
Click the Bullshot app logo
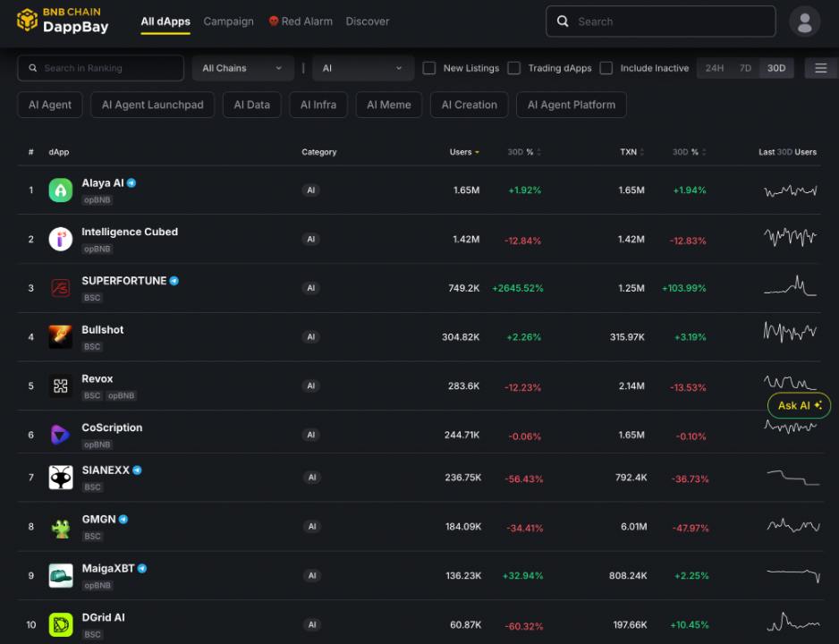click(61, 336)
